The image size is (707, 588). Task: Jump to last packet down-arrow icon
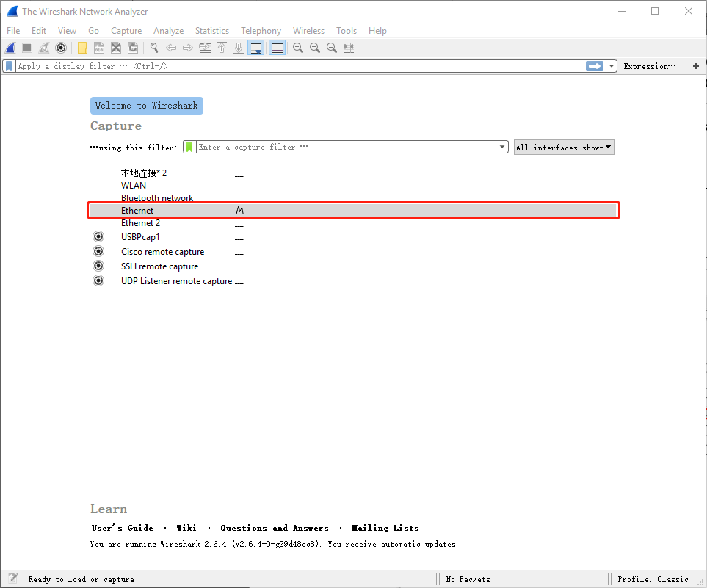[x=239, y=48]
